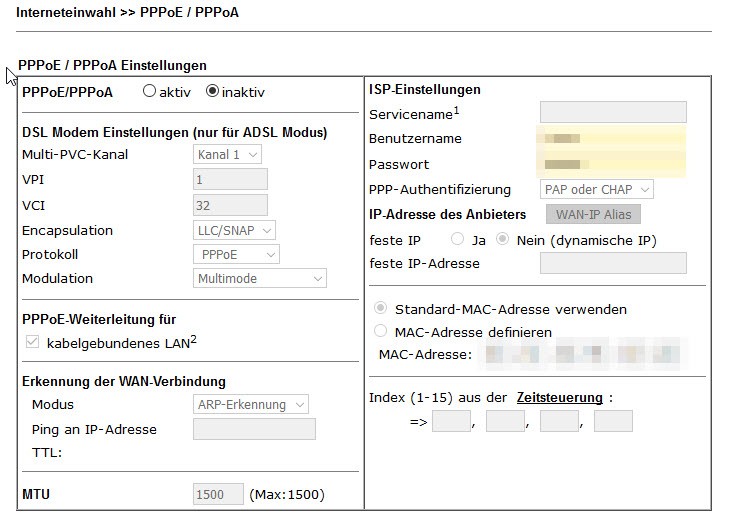Open the Multi-PVC-Kanal dropdown

227,155
